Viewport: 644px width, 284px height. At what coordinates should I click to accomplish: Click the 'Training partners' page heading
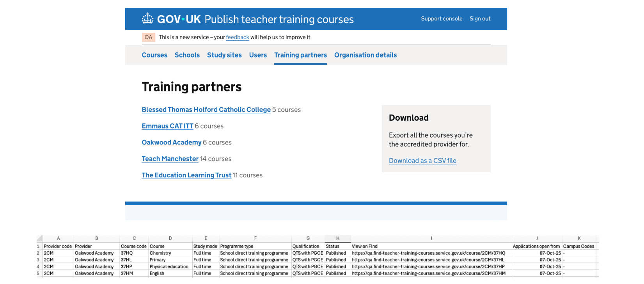(192, 87)
